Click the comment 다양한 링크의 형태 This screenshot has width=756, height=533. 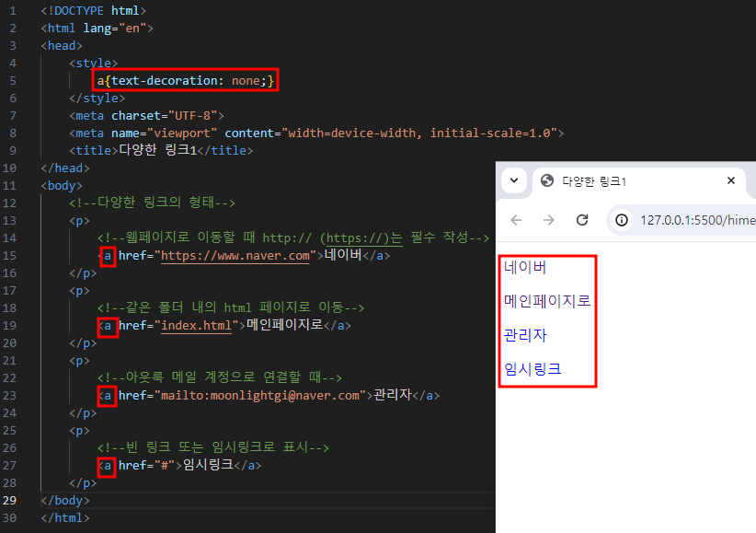(152, 203)
